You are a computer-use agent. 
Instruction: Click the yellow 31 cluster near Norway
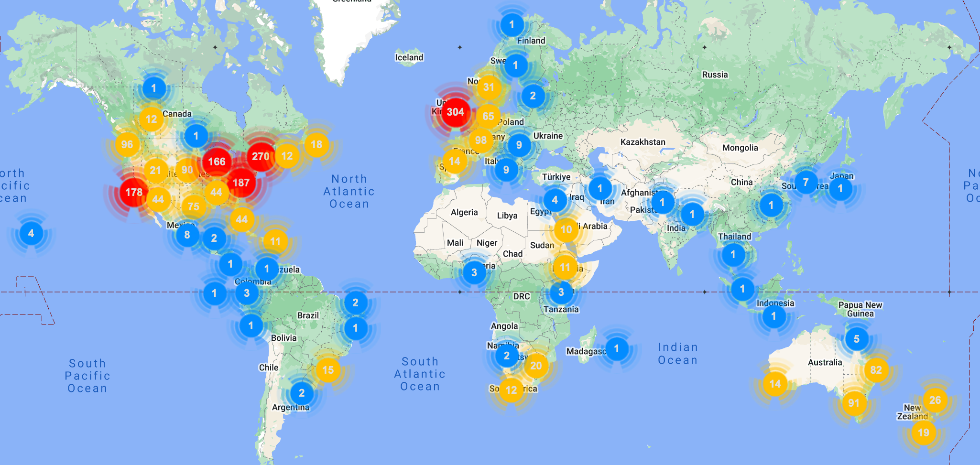(489, 87)
